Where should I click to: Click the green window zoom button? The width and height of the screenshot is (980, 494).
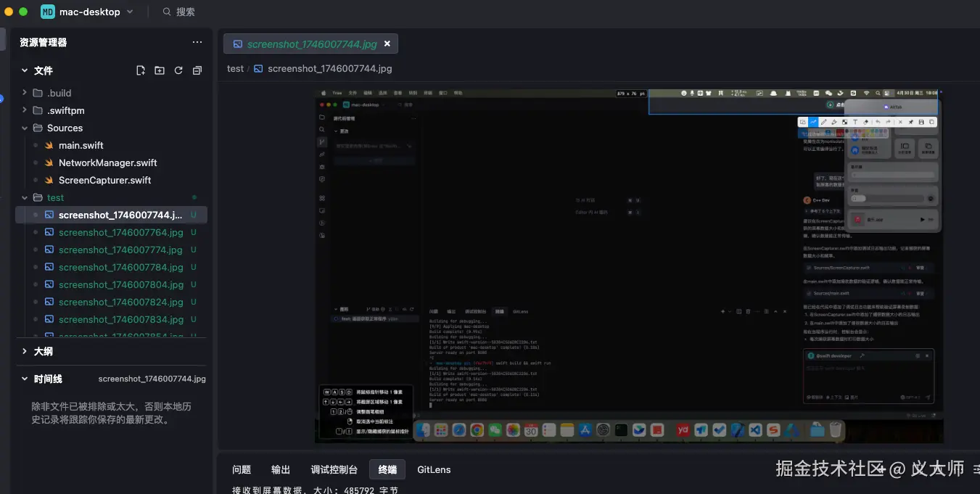pos(23,12)
